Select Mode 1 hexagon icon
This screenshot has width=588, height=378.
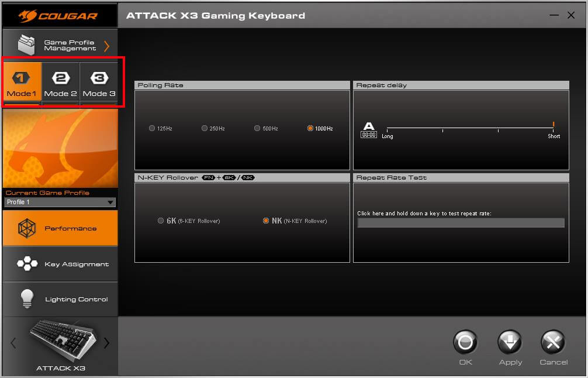click(22, 78)
